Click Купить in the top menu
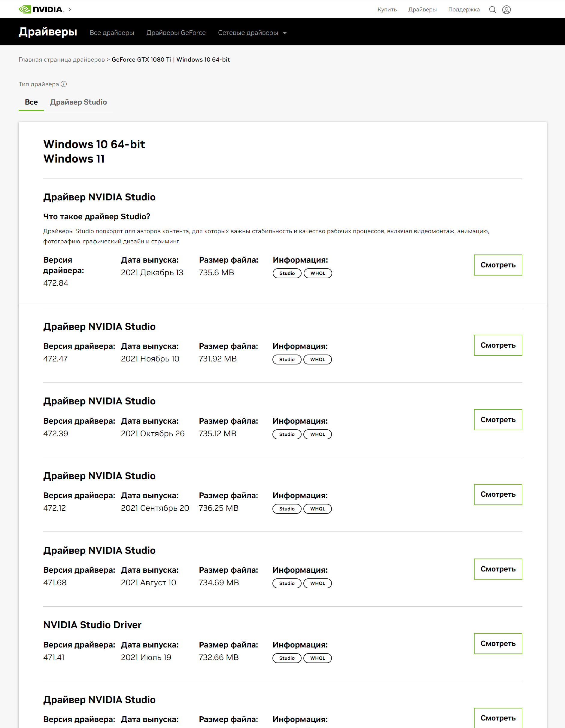This screenshot has width=565, height=728. click(387, 10)
